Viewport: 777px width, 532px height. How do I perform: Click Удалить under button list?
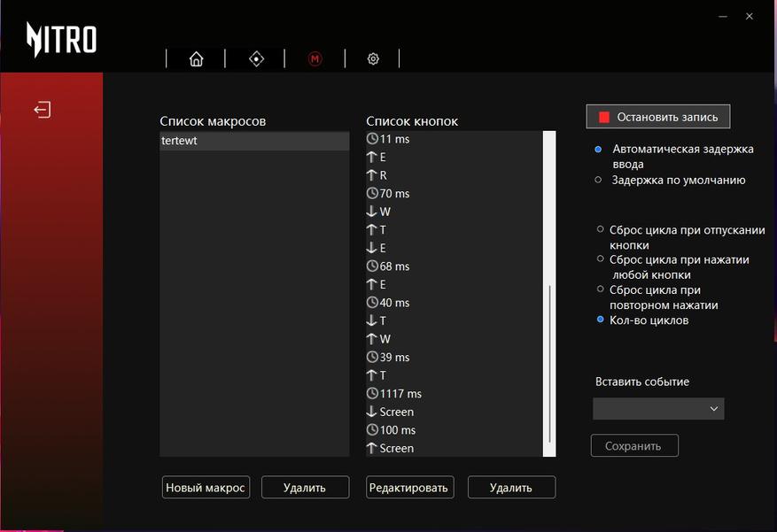click(x=511, y=488)
